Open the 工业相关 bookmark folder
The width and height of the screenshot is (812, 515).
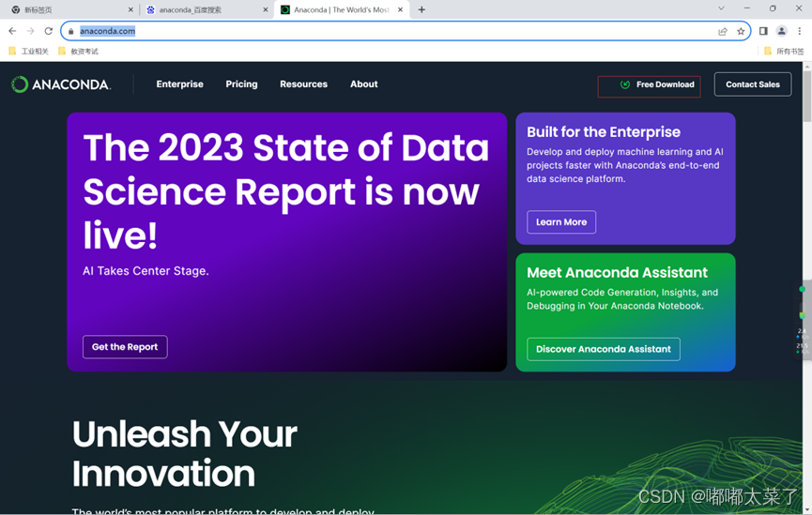[x=29, y=51]
